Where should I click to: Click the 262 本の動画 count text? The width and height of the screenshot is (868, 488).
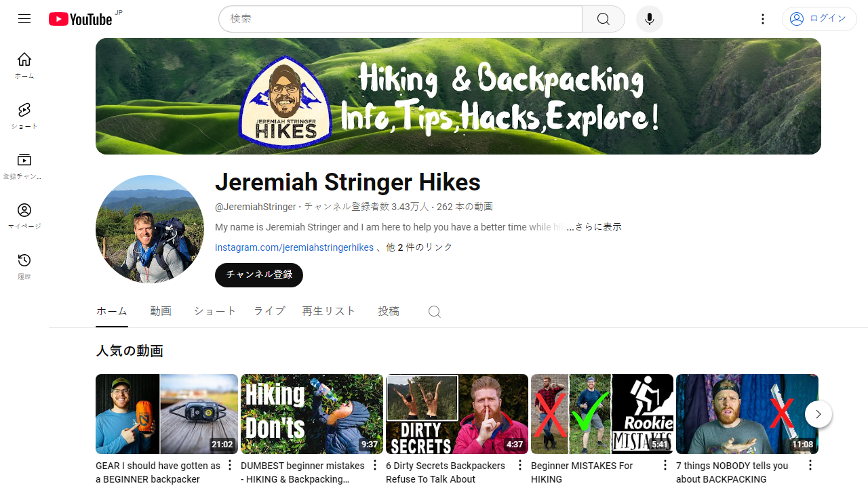tap(465, 207)
